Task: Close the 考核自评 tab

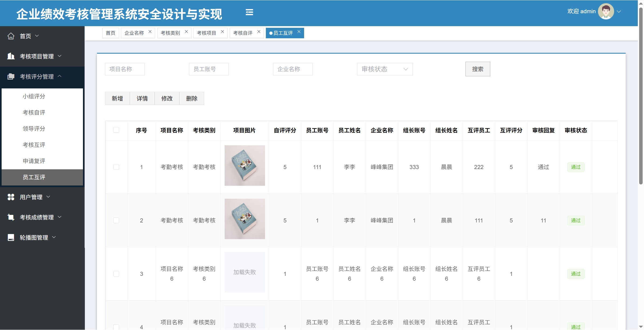Action: click(x=259, y=32)
